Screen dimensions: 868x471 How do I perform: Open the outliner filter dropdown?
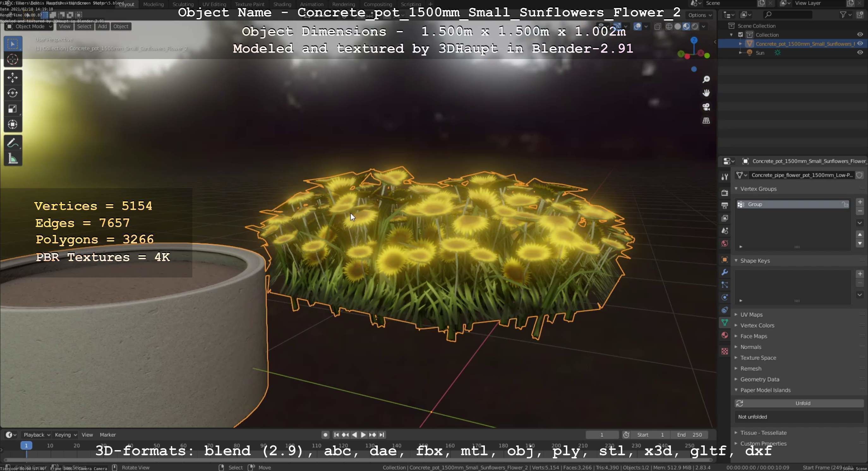tap(846, 15)
